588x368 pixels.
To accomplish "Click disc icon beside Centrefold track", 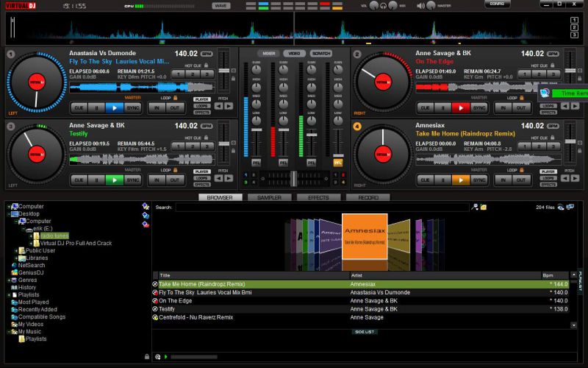I will (155, 317).
